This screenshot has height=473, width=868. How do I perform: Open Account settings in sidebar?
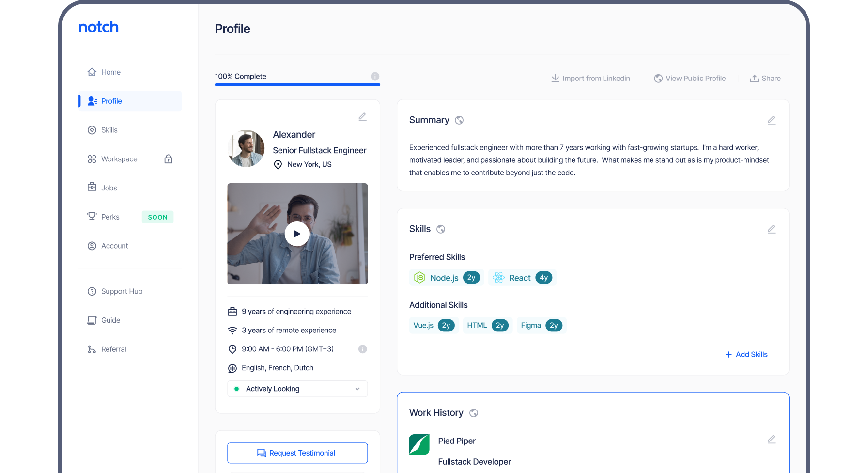click(114, 246)
